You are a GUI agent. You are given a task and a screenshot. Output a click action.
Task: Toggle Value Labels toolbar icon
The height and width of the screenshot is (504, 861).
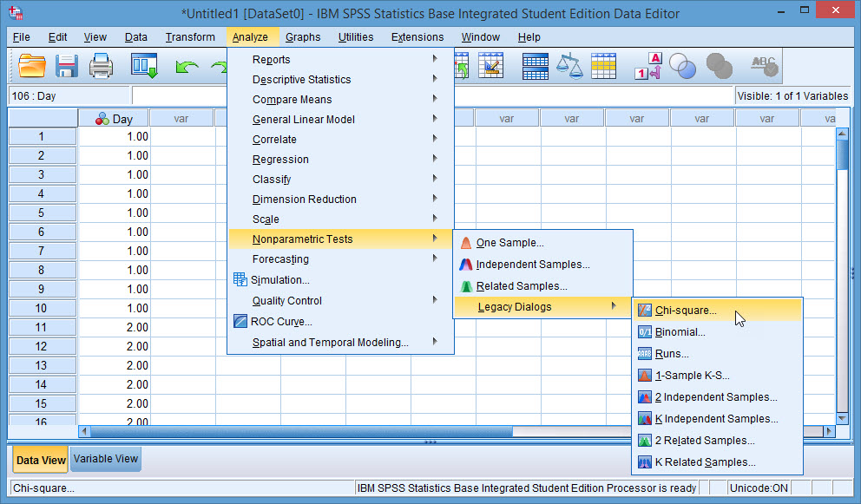pyautogui.click(x=648, y=67)
